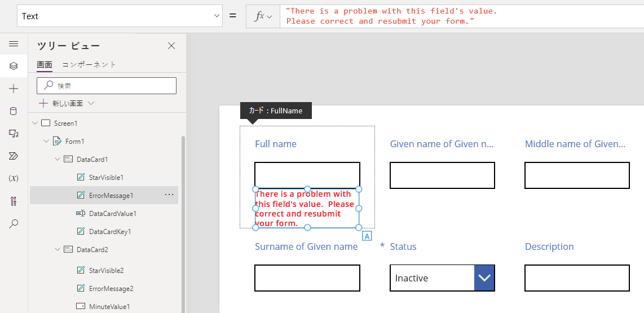644x313 pixels.
Task: Click the DataCard2 card icon
Action: coord(69,250)
